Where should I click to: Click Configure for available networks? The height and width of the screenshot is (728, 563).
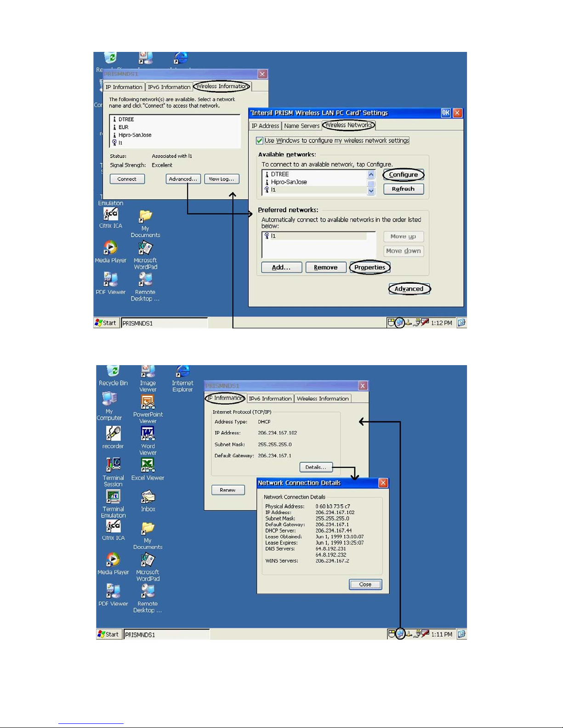point(404,175)
